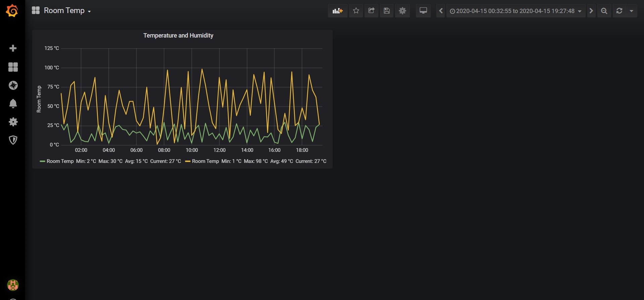This screenshot has width=644, height=300.
Task: Open dashboard settings gear in toolbar
Action: point(402,11)
